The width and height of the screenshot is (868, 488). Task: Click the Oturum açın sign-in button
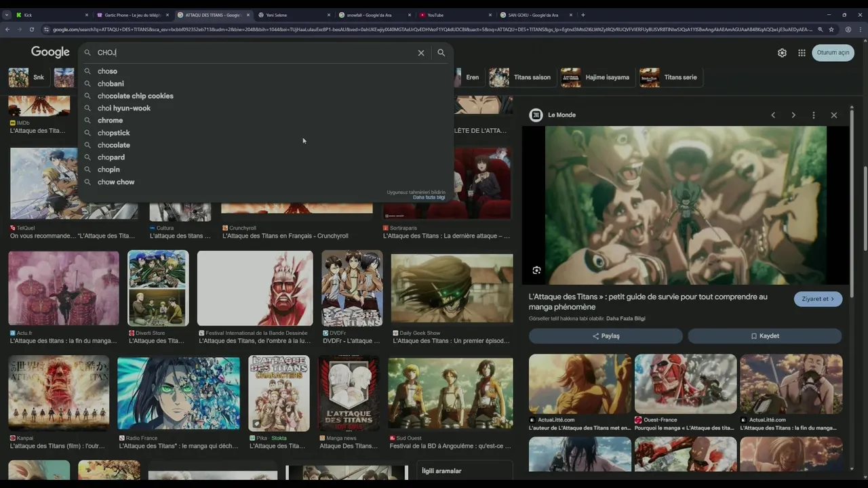coord(833,53)
